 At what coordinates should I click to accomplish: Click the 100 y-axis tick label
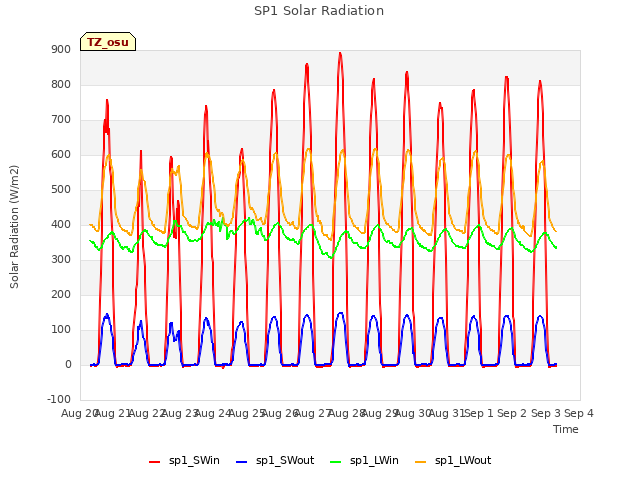coord(61,330)
